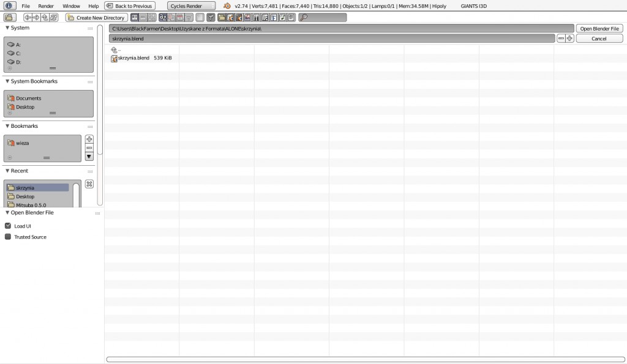
Task: Click the Open Blender File button
Action: [599, 28]
